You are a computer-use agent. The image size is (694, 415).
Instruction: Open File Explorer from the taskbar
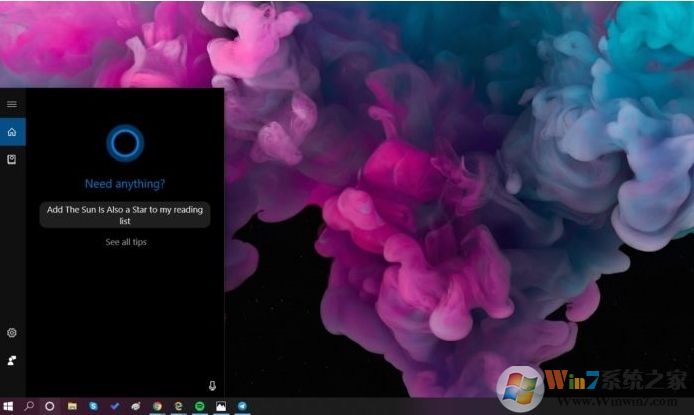point(72,406)
